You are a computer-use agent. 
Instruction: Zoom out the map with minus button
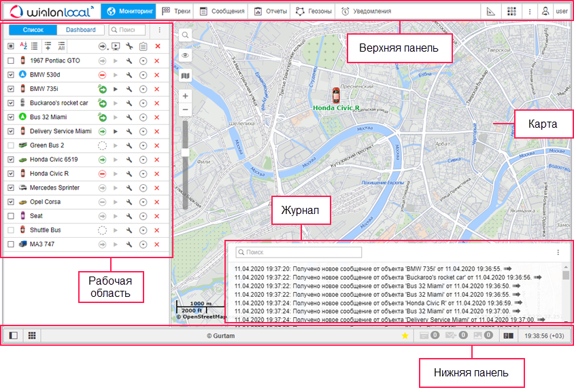pyautogui.click(x=185, y=109)
